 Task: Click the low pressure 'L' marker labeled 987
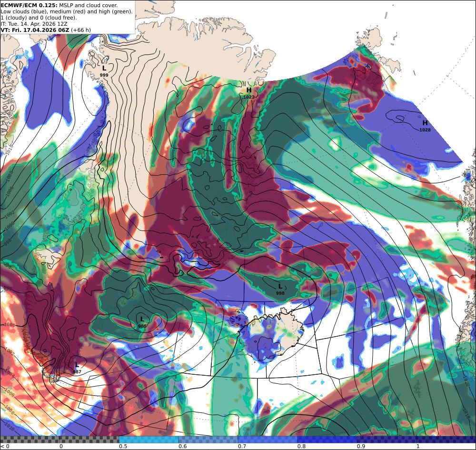point(77,365)
